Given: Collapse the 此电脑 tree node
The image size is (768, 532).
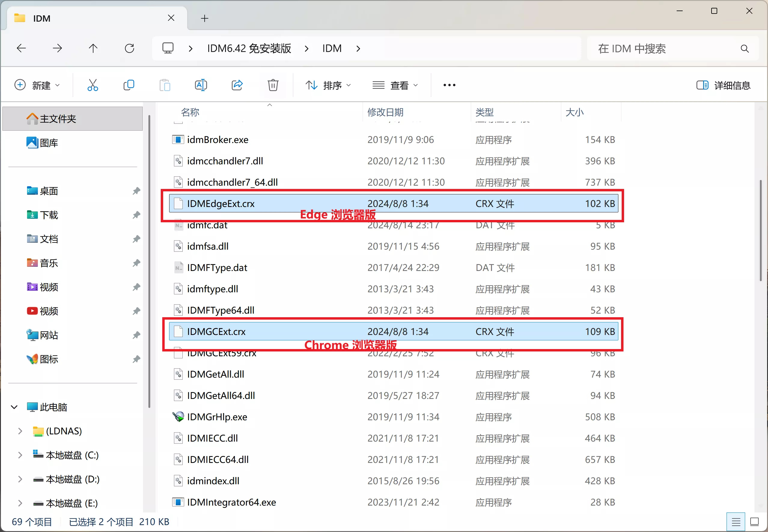Looking at the screenshot, I should 14,407.
